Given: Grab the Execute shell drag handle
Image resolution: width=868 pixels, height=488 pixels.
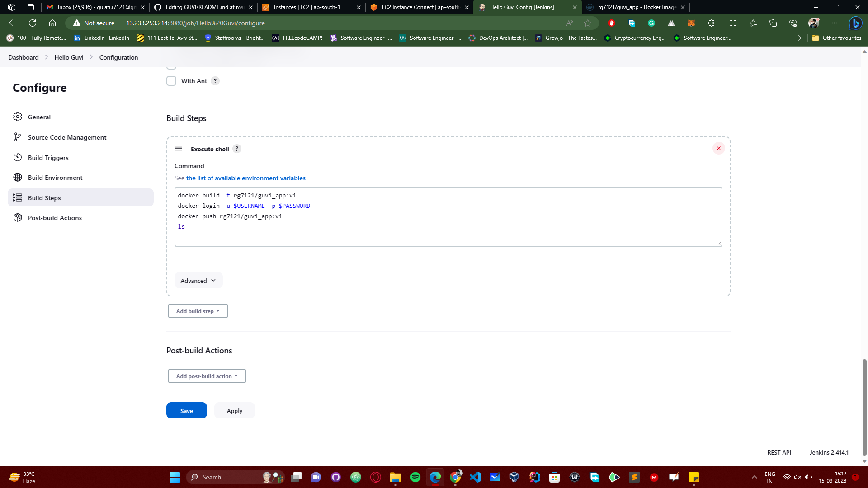Looking at the screenshot, I should coord(179,148).
